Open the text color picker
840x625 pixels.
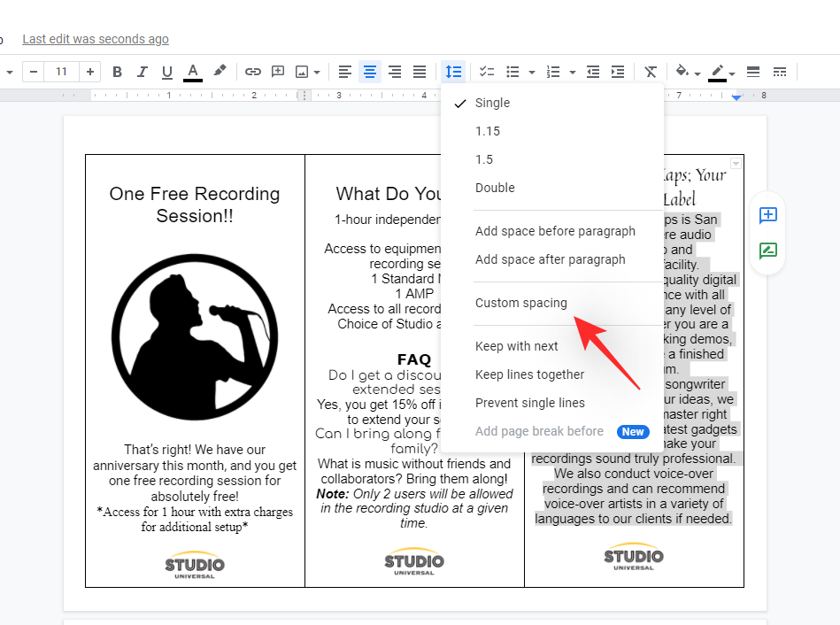point(193,72)
